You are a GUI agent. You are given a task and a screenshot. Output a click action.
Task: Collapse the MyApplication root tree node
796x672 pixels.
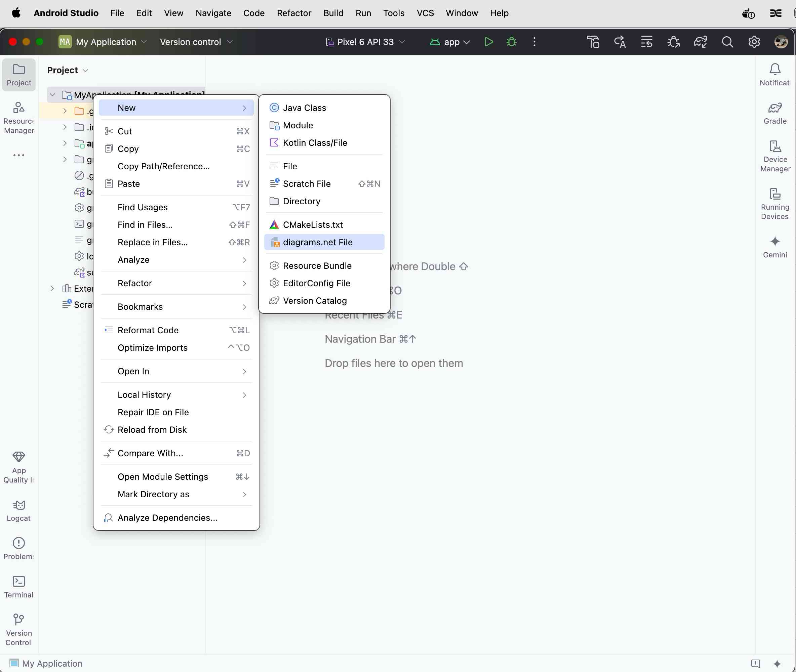(52, 95)
